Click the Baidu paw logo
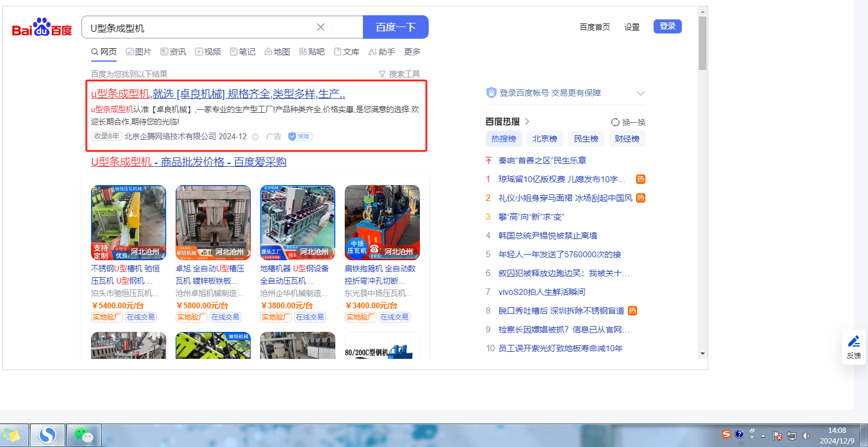Image resolution: width=868 pixels, height=447 pixels. (x=42, y=27)
